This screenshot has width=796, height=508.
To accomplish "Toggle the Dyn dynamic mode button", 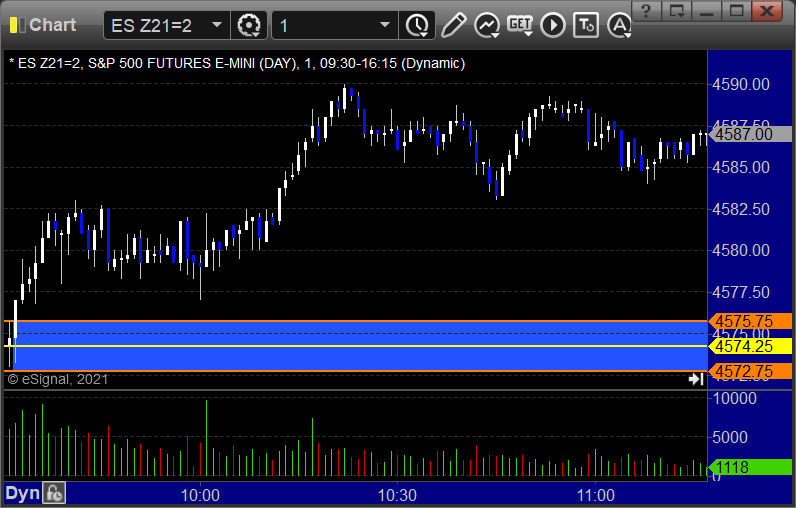I will click(22, 493).
